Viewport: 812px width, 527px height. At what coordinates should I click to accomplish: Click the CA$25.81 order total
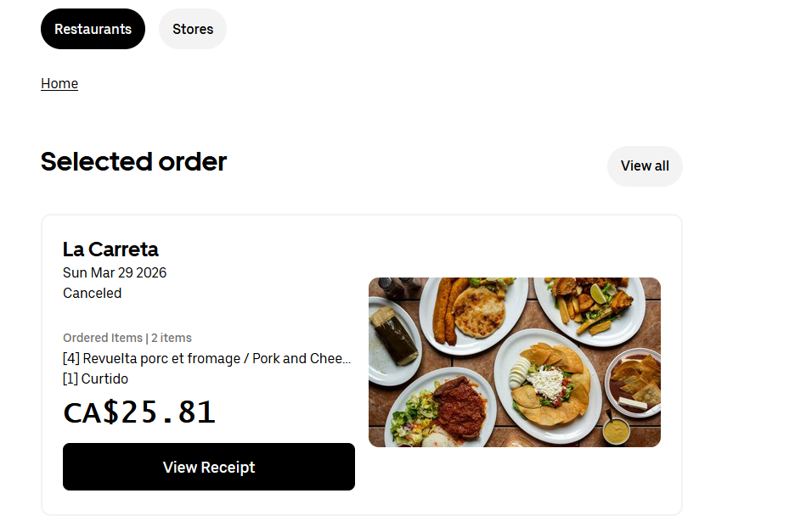click(138, 412)
